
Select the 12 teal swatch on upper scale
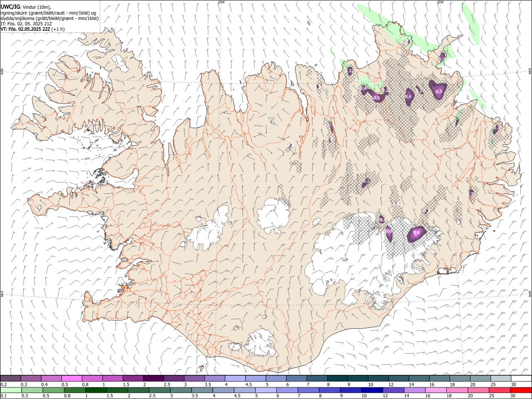[x=398, y=378]
